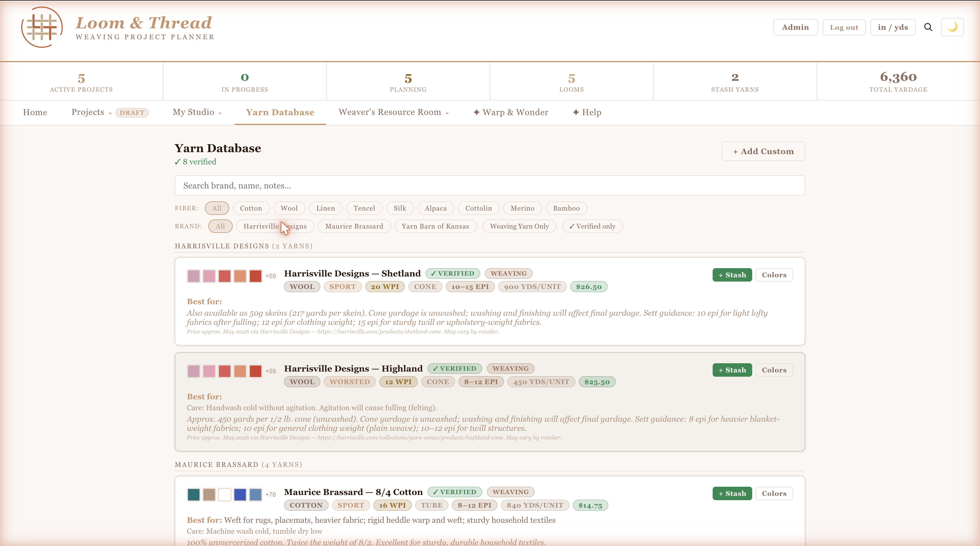Click Highland's $25.50 price tag
The height and width of the screenshot is (546, 980).
click(597, 382)
